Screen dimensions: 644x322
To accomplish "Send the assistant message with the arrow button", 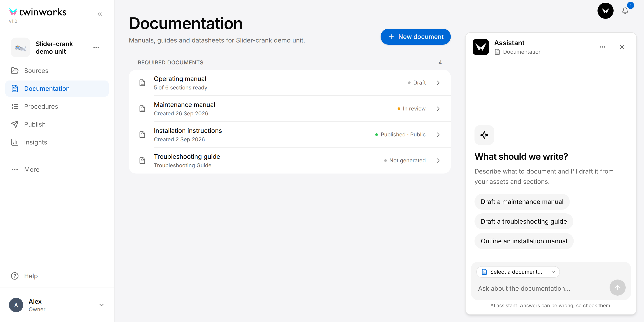I will 617,288.
